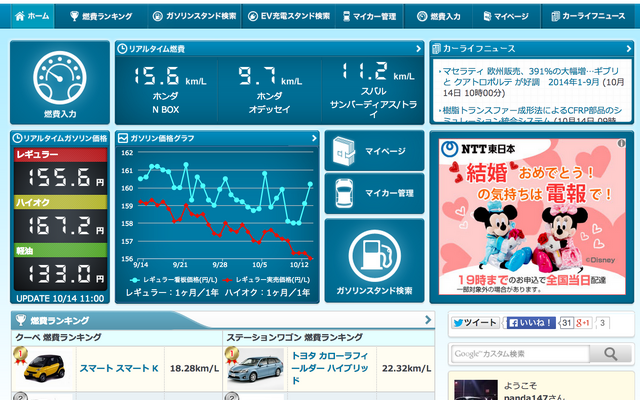This screenshot has width=640, height=400.
Task: Open the ホンダ オデッセイ fuel economy entry
Action: (269, 90)
